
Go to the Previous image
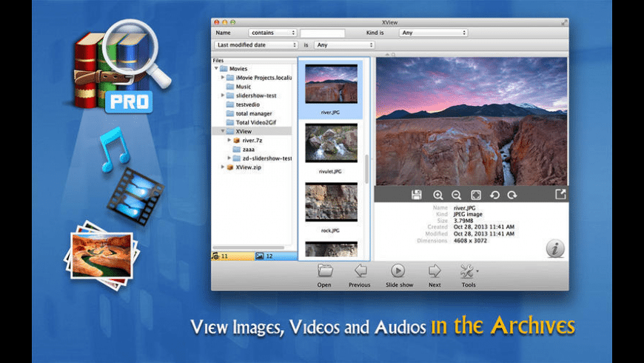point(360,271)
